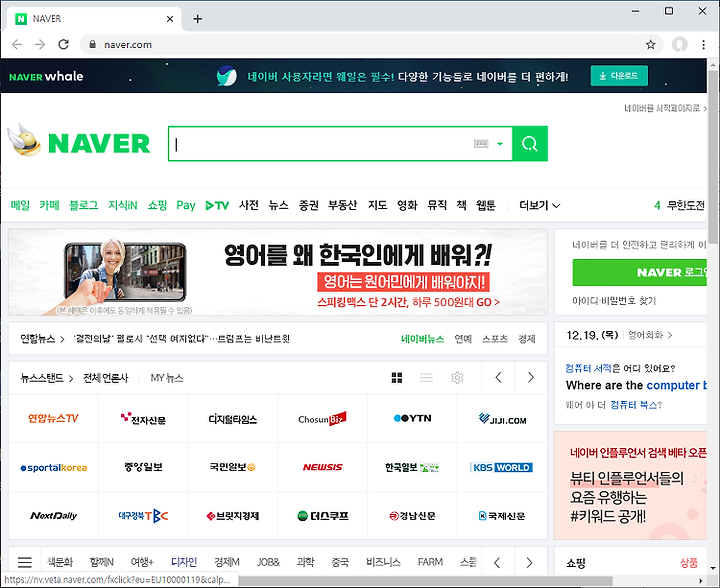Click the Whale 다운로드 download button
The width and height of the screenshot is (720, 588).
coord(619,76)
